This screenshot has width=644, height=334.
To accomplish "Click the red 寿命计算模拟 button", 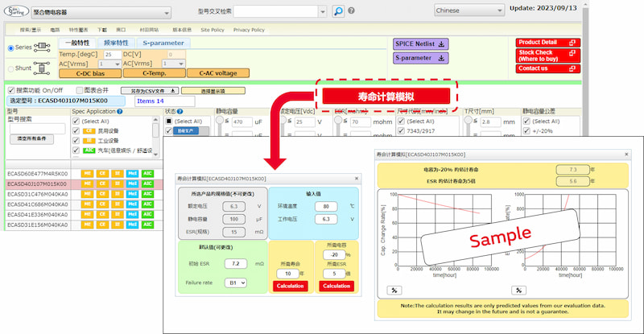I will tap(390, 96).
